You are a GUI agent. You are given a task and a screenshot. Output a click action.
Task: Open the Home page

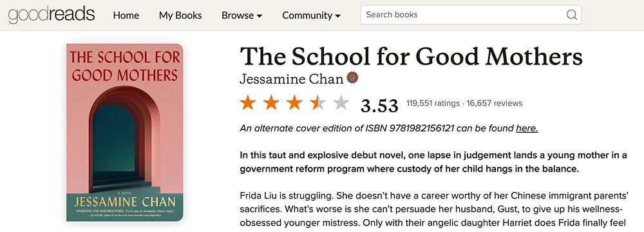(126, 15)
